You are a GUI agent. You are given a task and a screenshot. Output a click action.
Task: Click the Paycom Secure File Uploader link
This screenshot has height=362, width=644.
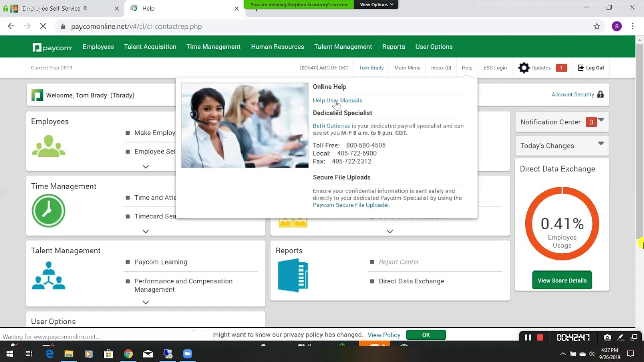point(351,205)
